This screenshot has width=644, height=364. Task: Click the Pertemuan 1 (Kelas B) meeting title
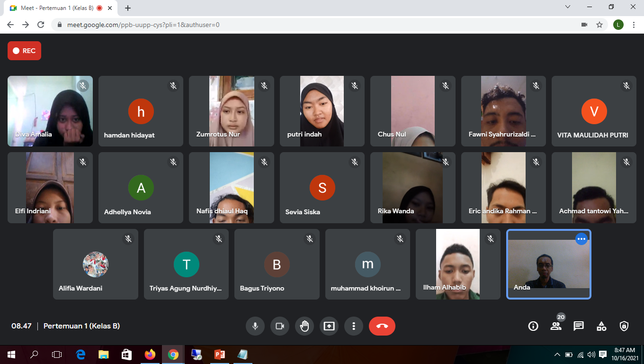[x=81, y=326]
